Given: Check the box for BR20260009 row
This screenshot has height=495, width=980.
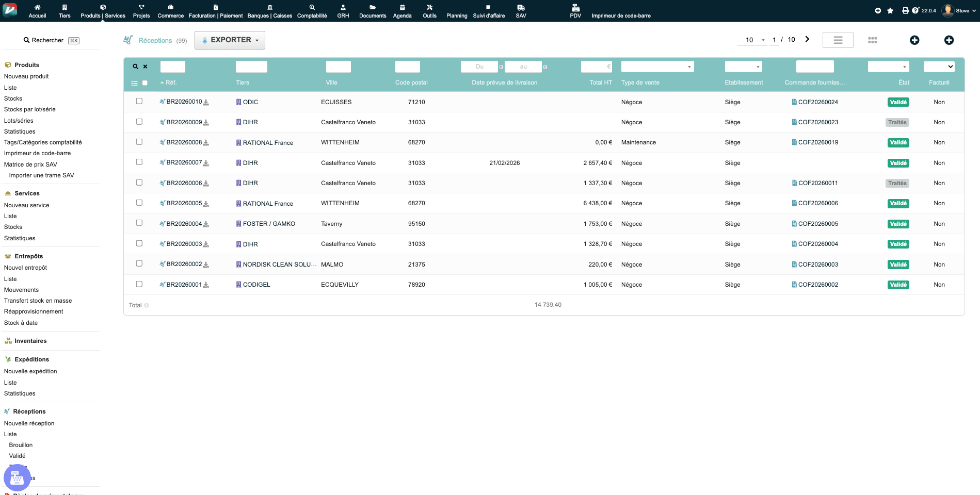Looking at the screenshot, I should [x=139, y=122].
